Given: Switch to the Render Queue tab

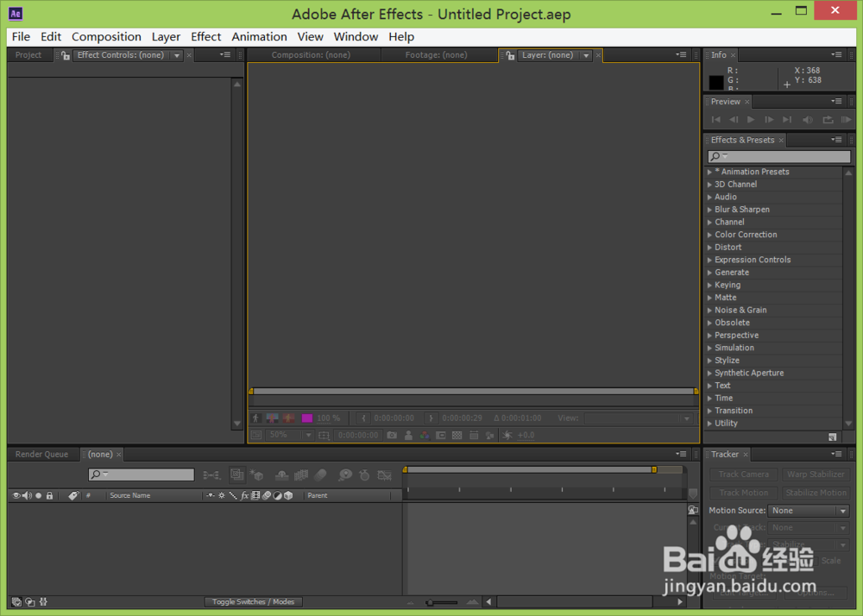Looking at the screenshot, I should [x=41, y=455].
